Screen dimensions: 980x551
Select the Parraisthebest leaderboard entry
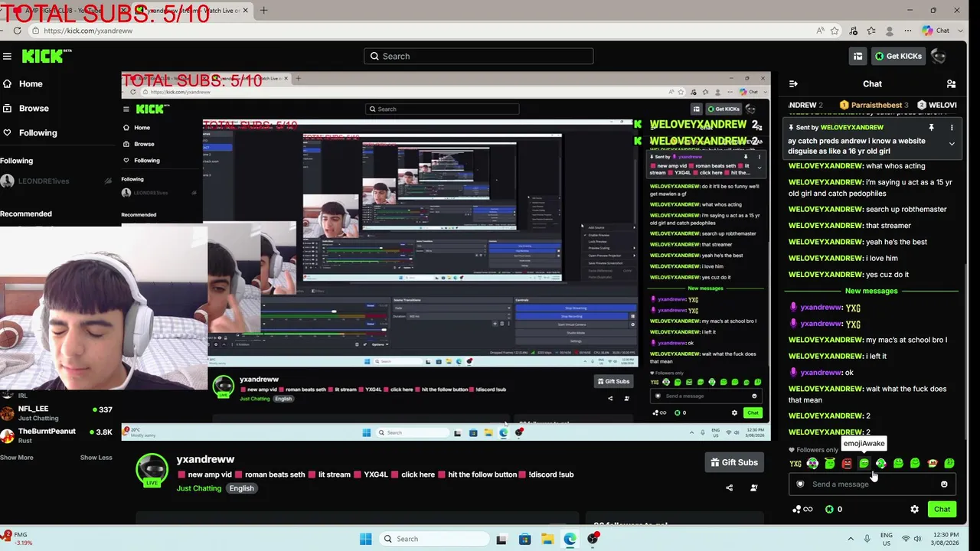point(874,105)
